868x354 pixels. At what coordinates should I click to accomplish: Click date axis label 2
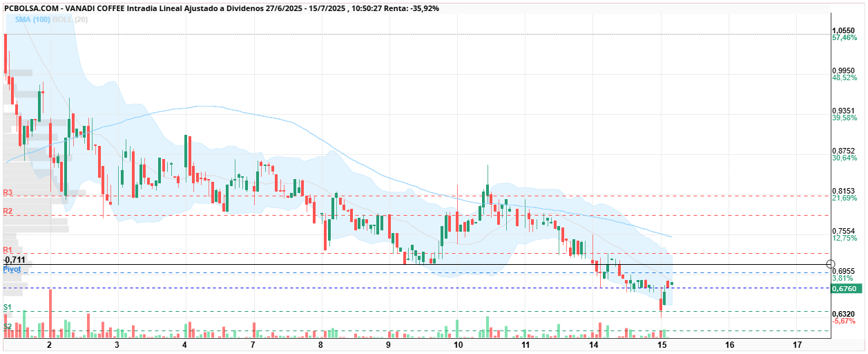pyautogui.click(x=49, y=344)
